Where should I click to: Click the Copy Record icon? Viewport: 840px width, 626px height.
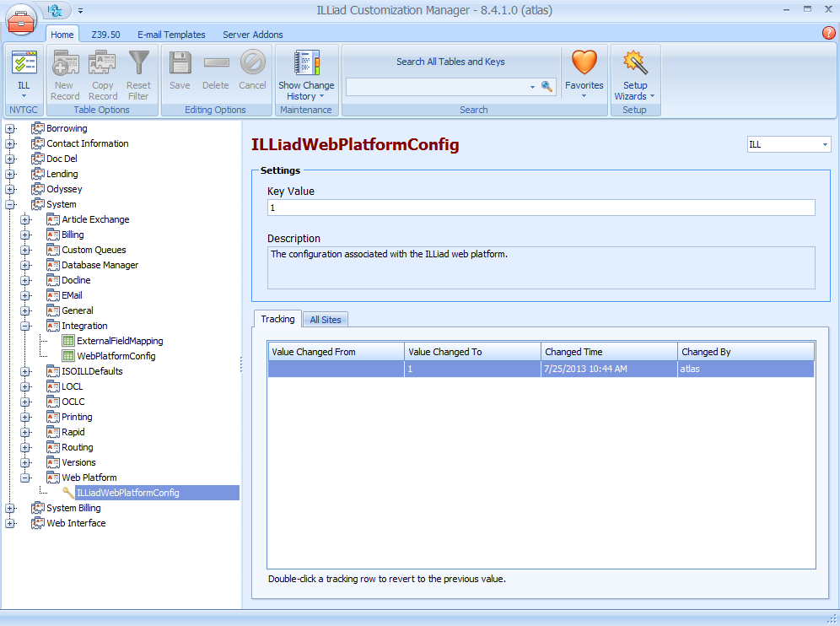pos(102,67)
